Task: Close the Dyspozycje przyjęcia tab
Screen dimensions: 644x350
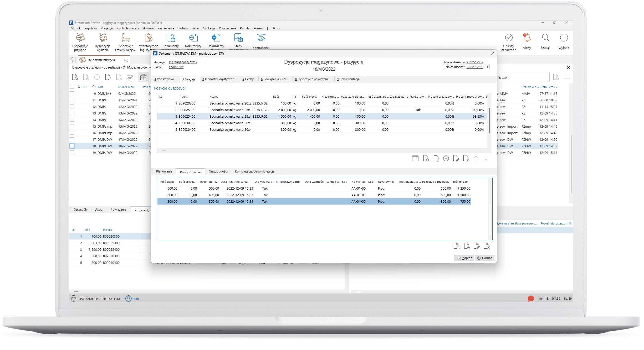Action: click(x=126, y=60)
